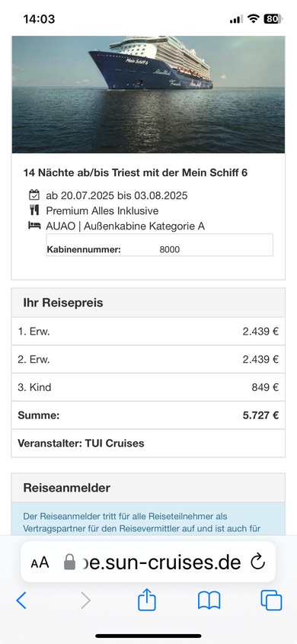Screen dimensions: 297x644
Task: Tap the Summe 5.727 € total row
Action: (x=148, y=415)
